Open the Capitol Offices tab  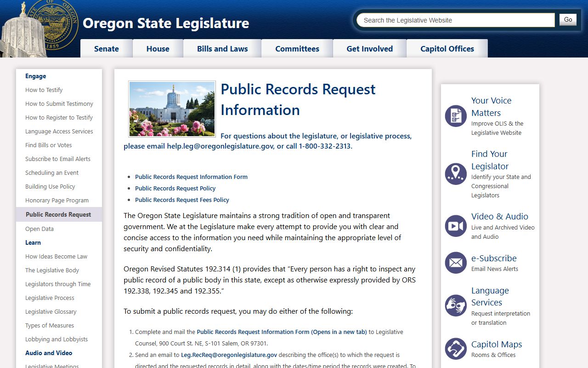pos(447,49)
